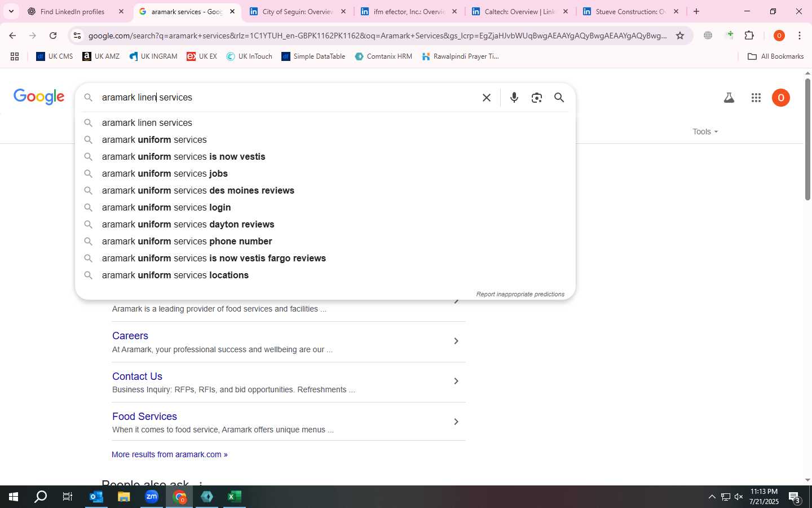This screenshot has width=812, height=508.
Task: Open the UK CMS bookmark
Action: tap(55, 56)
